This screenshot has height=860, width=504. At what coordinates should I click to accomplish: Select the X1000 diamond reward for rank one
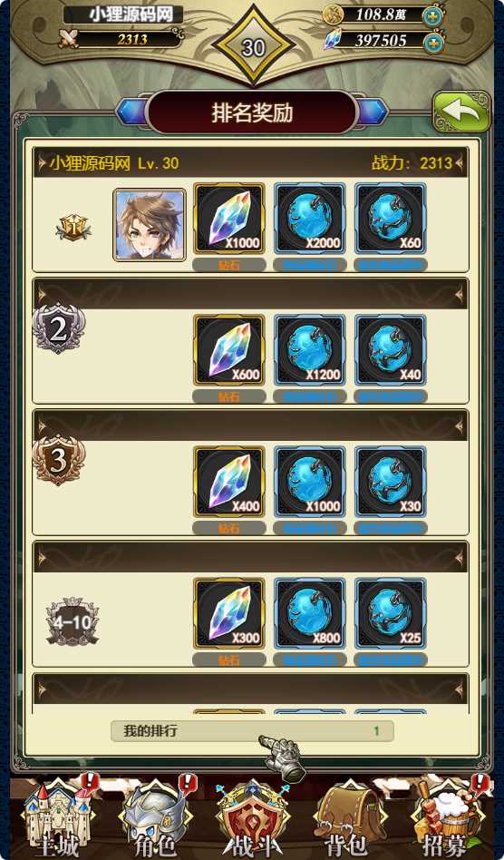[x=229, y=219]
